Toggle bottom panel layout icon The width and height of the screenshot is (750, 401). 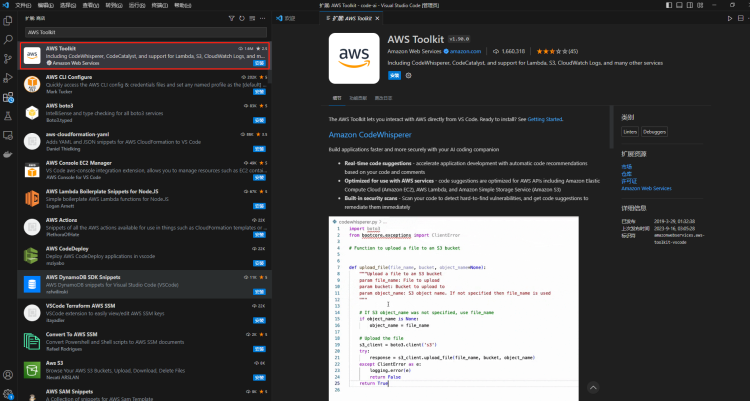pos(679,5)
